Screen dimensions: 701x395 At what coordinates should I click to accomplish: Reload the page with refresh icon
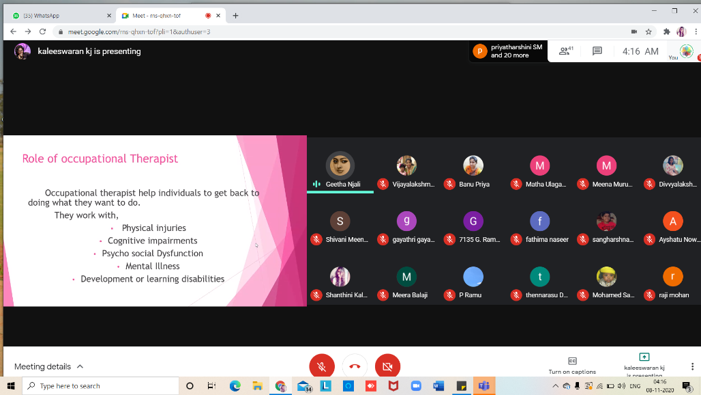42,32
